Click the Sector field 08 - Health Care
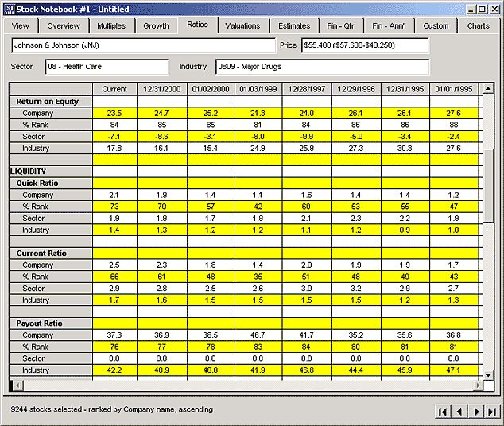Image resolution: width=504 pixels, height=426 pixels. point(107,67)
